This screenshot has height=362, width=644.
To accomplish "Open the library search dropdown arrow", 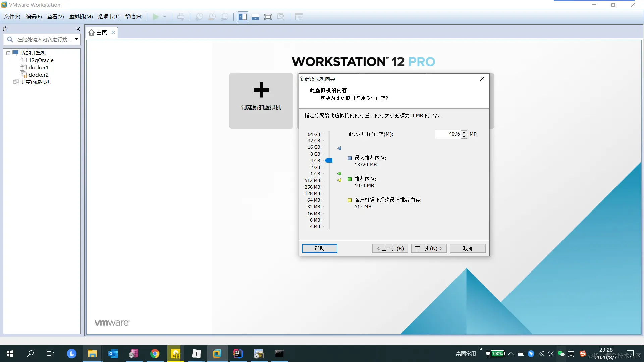I will [76, 39].
